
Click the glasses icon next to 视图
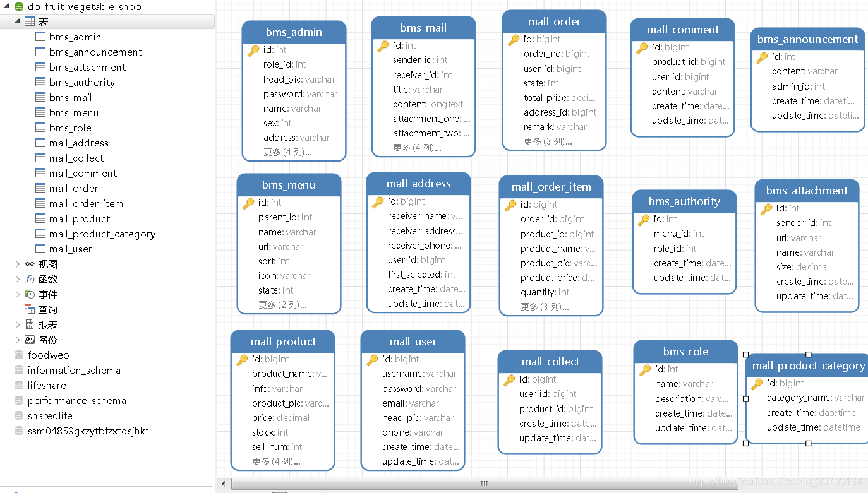[x=30, y=264]
